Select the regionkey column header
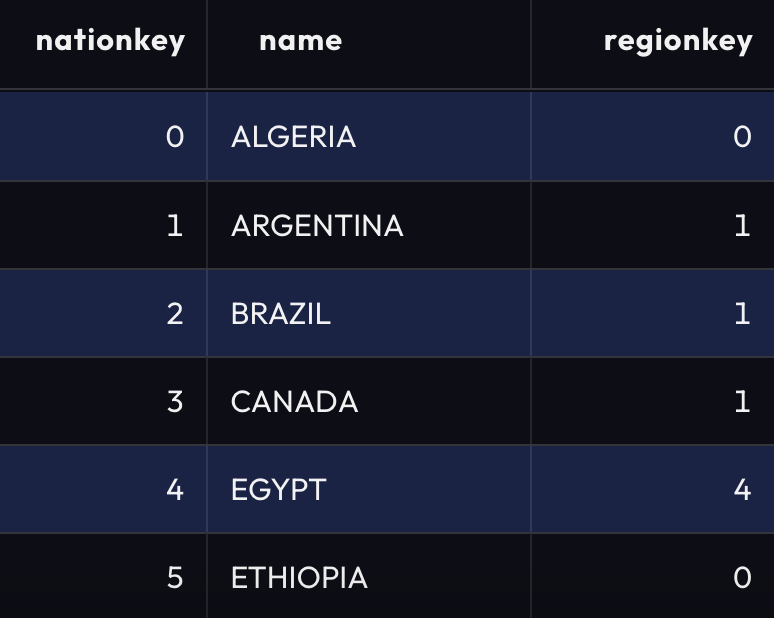 tap(677, 41)
